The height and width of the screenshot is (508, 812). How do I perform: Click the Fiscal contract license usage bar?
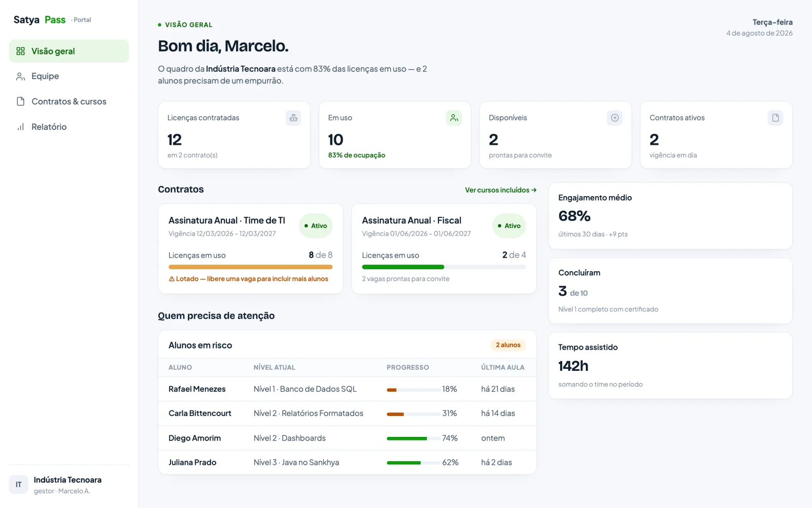click(444, 267)
